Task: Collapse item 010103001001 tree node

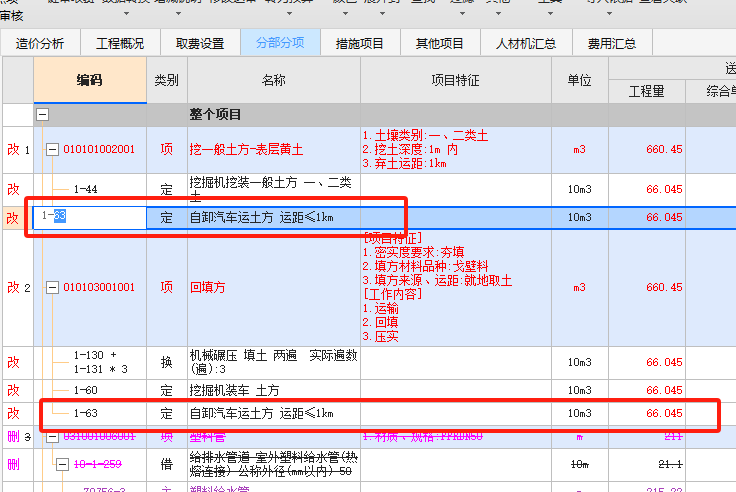Action: click(x=52, y=287)
